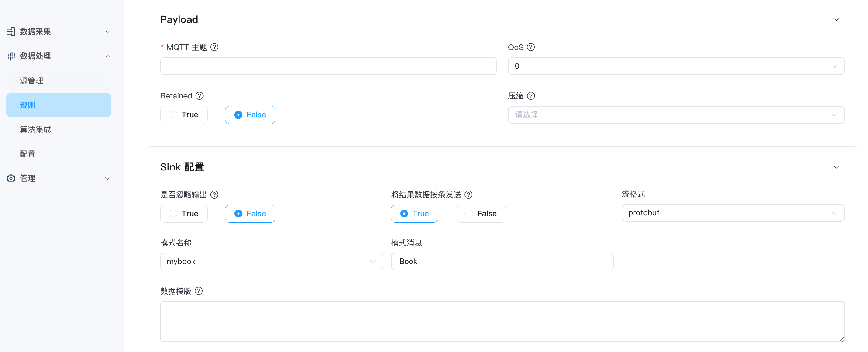Click the help icon beside MQTT 主题
This screenshot has width=868, height=352.
(x=214, y=47)
